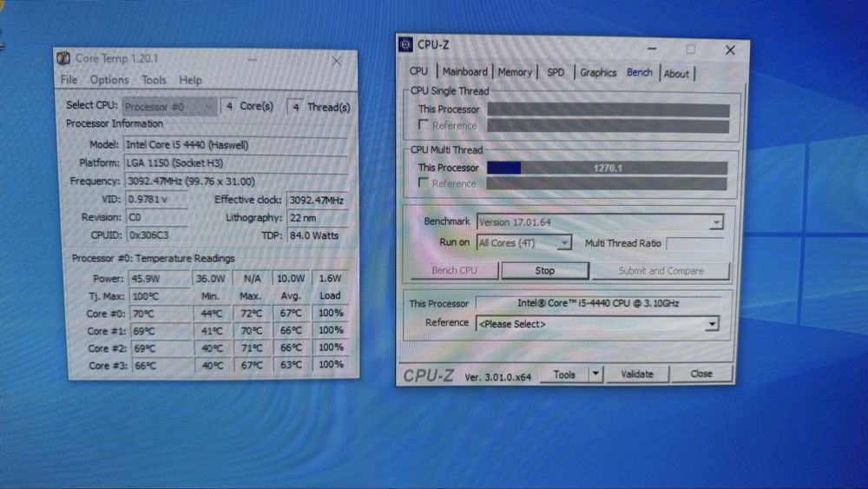Screen dimensions: 868x489
Task: Switch to the SPD tab
Action: tap(556, 73)
